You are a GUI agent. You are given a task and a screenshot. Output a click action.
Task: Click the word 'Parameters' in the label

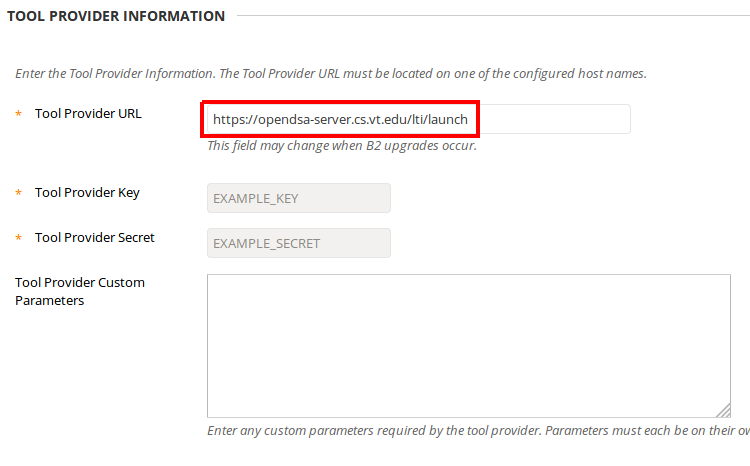click(49, 300)
